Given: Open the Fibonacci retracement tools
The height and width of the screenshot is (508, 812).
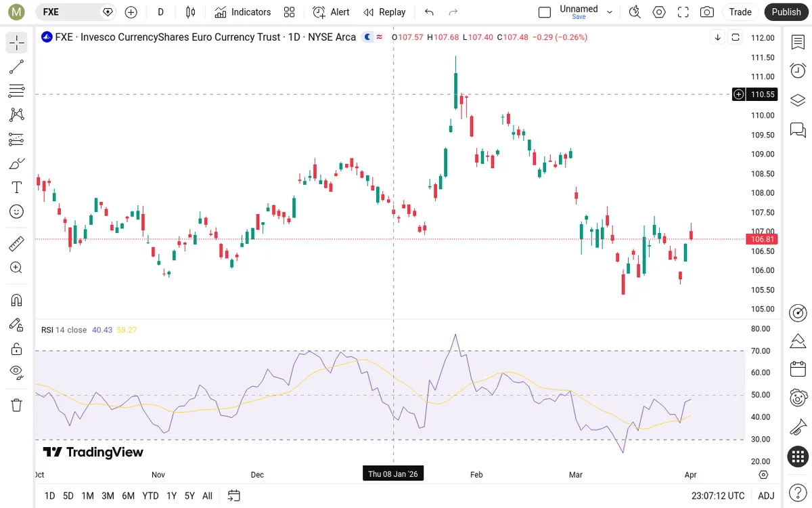Looking at the screenshot, I should (x=17, y=91).
